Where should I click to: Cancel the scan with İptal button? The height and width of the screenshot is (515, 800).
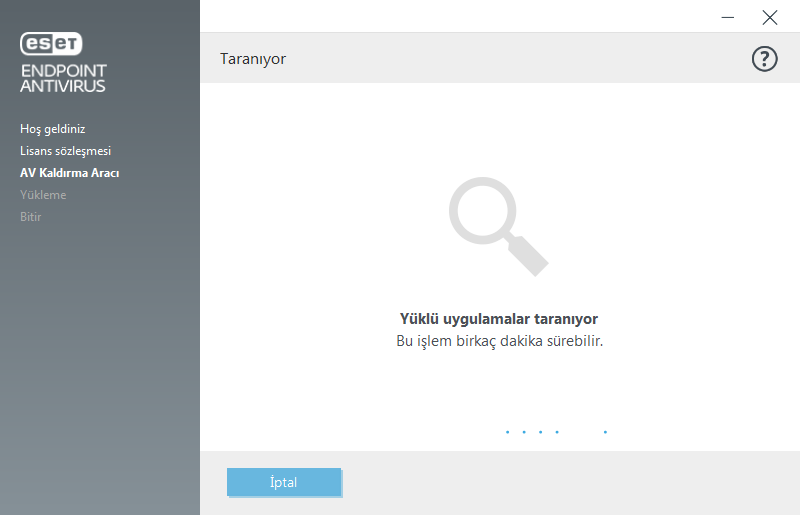point(284,482)
